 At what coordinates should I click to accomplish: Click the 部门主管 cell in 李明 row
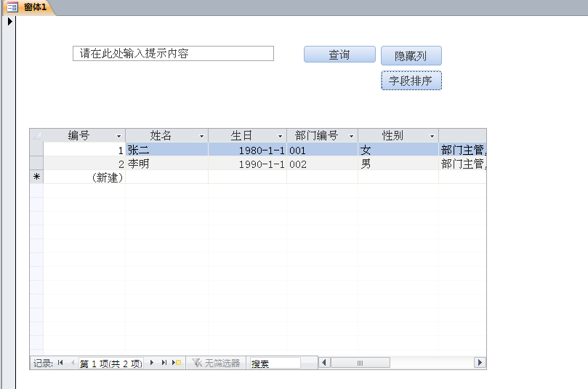[x=463, y=163]
